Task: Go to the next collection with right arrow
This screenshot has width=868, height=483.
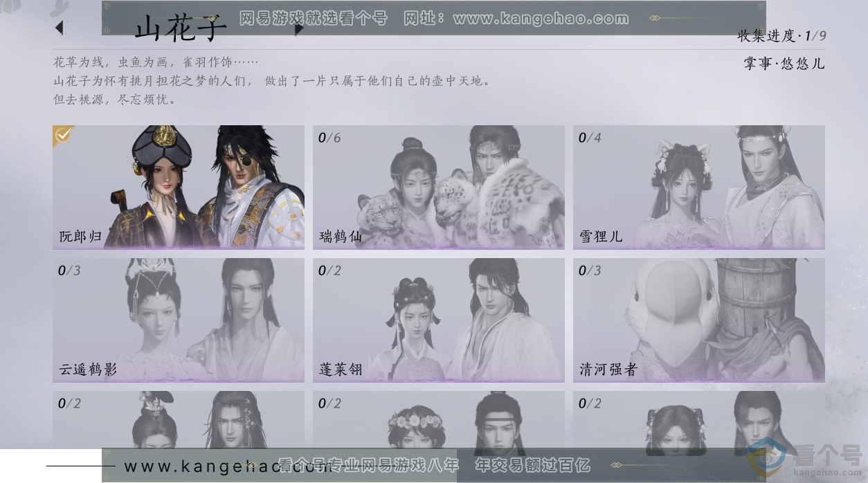Action: pos(299,28)
